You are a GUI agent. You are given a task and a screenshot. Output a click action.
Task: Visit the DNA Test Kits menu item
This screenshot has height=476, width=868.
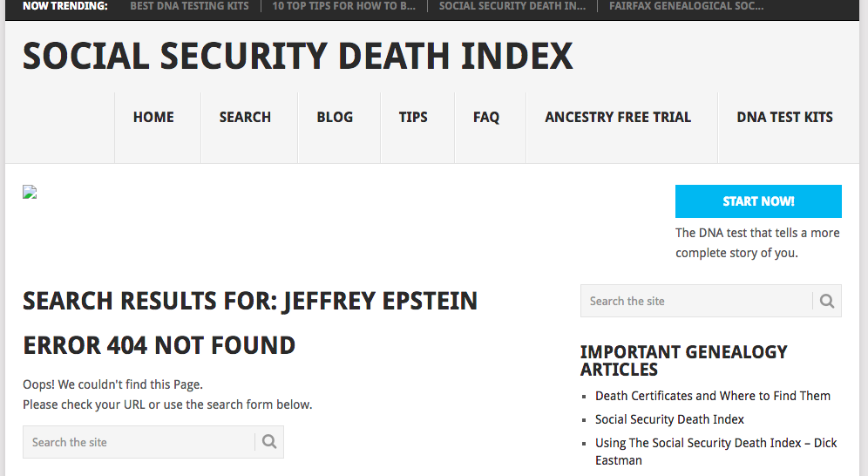784,117
